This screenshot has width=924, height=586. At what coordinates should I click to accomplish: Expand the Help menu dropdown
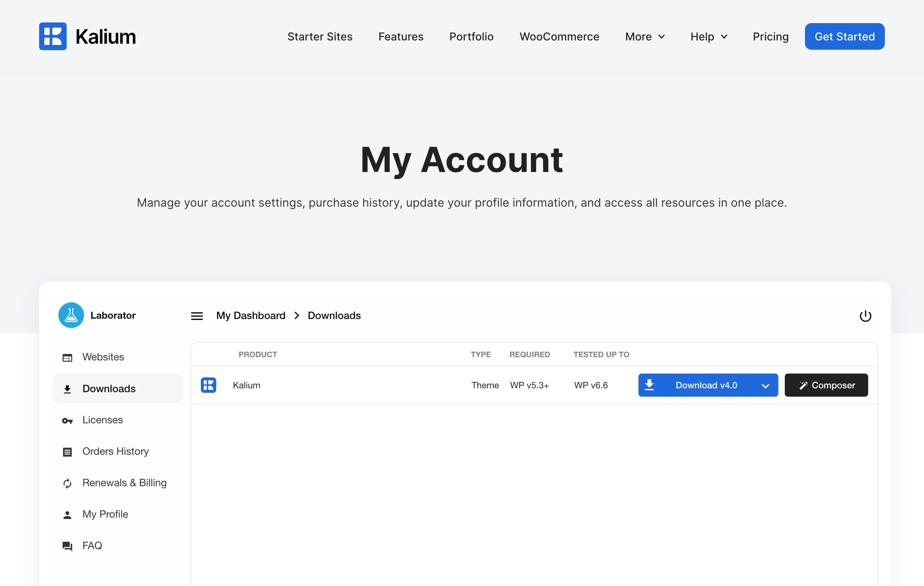pyautogui.click(x=709, y=37)
